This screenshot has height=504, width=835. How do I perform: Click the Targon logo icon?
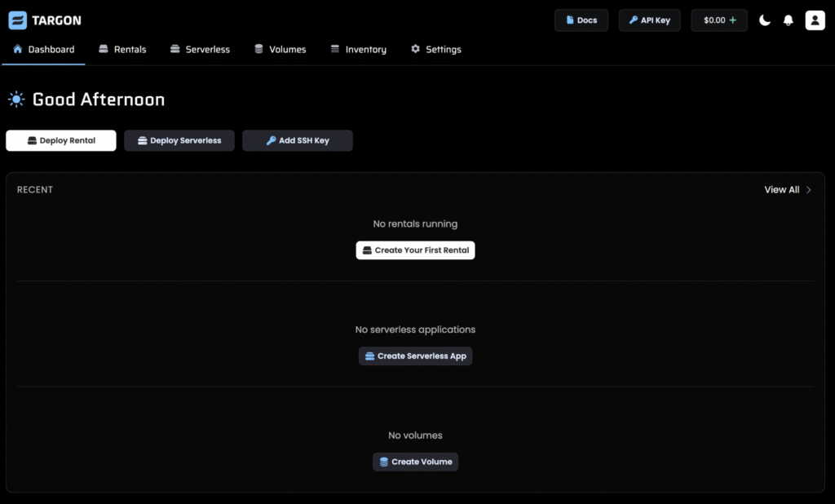pyautogui.click(x=17, y=20)
